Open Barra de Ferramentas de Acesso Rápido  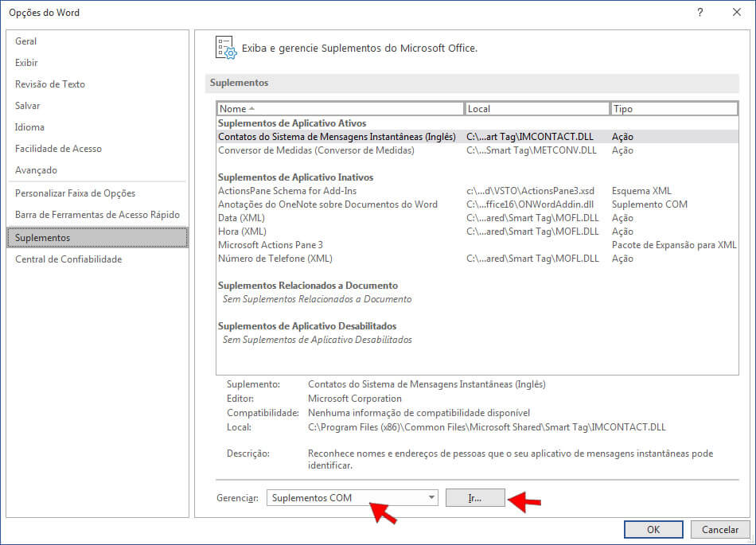point(97,215)
